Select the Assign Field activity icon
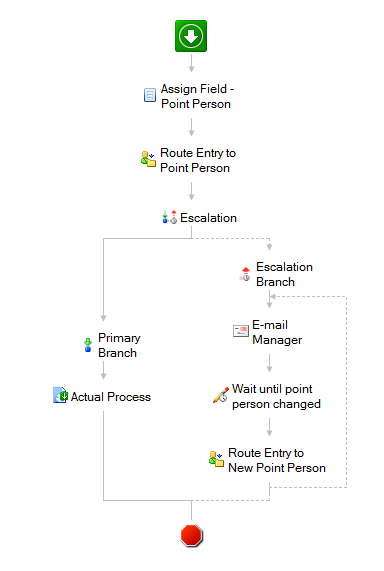The image size is (384, 571). coord(150,95)
